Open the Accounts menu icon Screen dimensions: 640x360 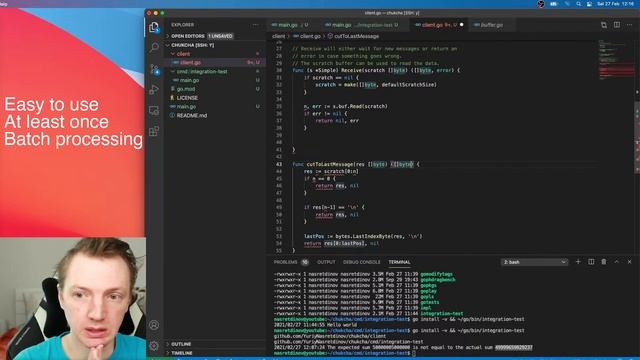point(154,325)
